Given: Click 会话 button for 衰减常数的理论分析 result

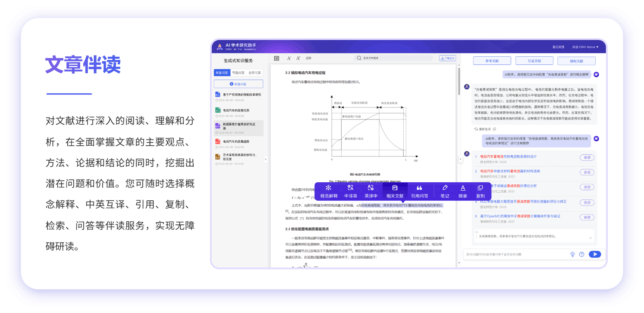Looking at the screenshot, I should click(x=587, y=187).
